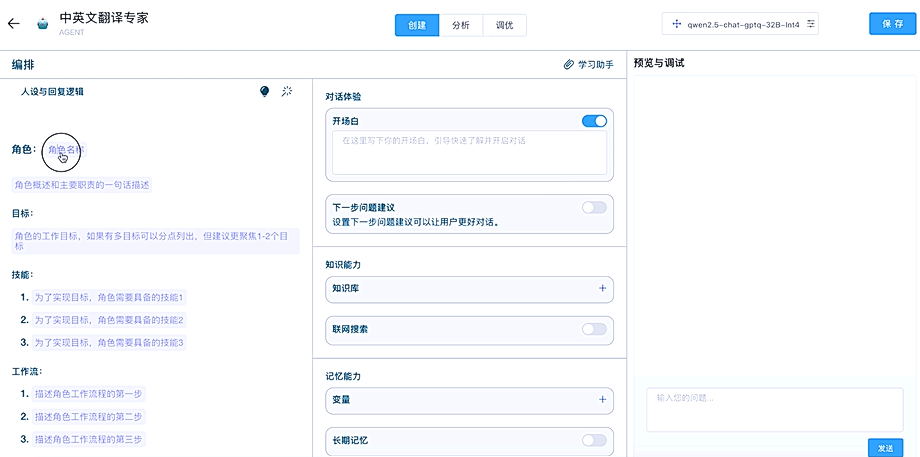Viewport: 920px width, 457px height.
Task: Enable 长期记忆 toggle
Action: pos(594,440)
